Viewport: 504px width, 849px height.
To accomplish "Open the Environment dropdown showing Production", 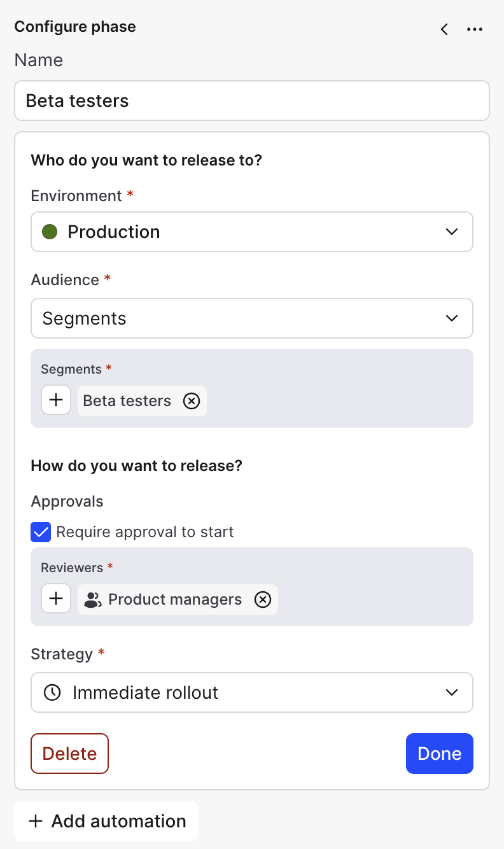I will [x=252, y=232].
